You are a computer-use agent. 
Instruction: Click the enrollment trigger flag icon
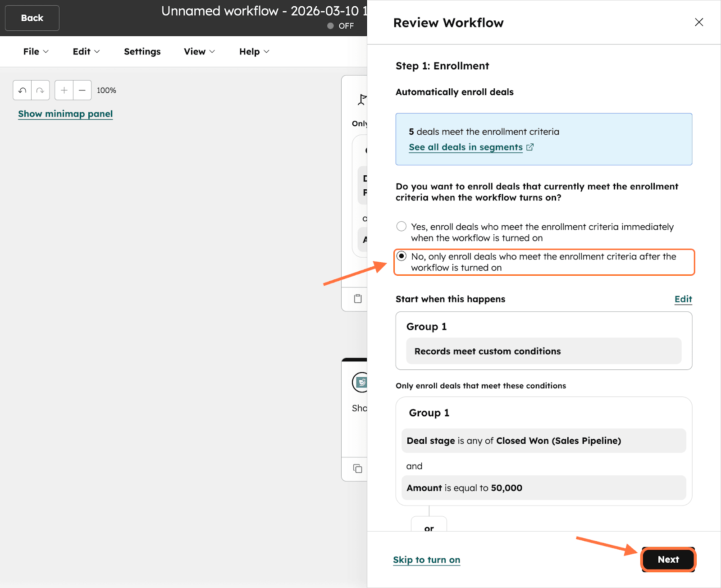pyautogui.click(x=362, y=99)
